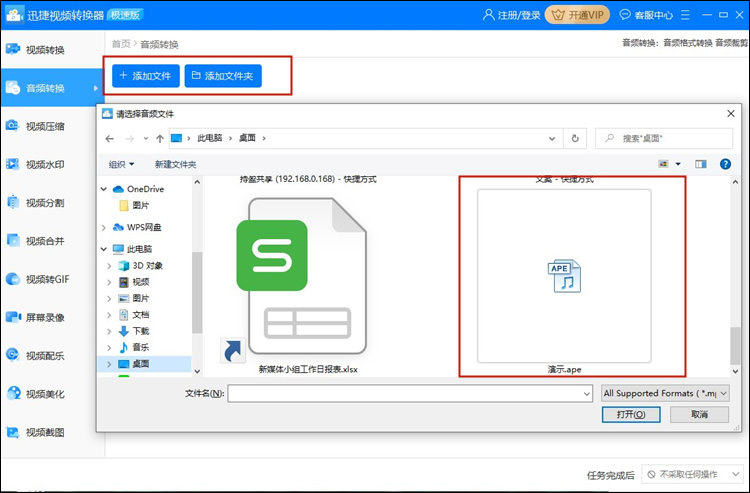The height and width of the screenshot is (493, 750).
Task: Collapse the 此电脑 tree node
Action: 104,249
